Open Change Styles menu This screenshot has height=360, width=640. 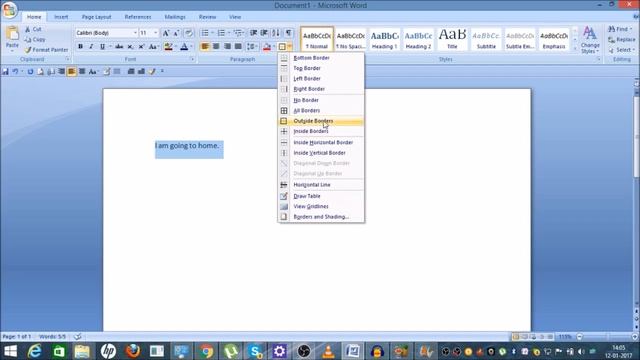pos(590,40)
